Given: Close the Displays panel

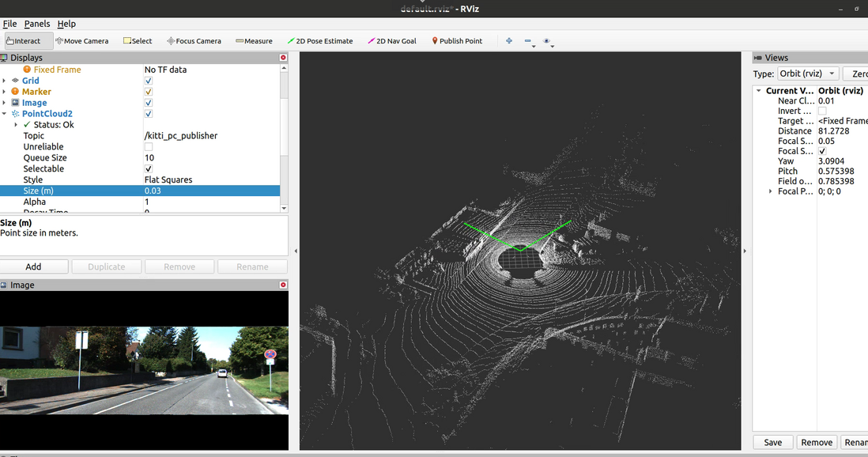Looking at the screenshot, I should (x=283, y=58).
